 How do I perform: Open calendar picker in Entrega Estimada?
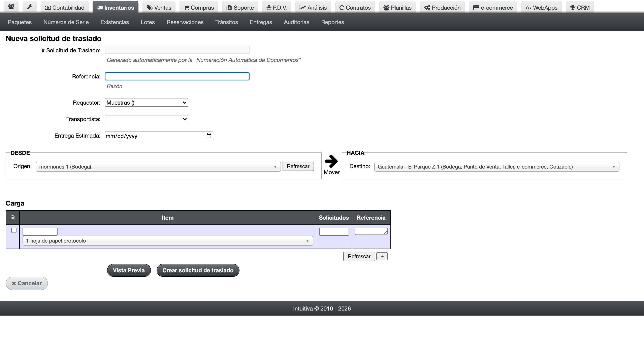[x=209, y=136]
